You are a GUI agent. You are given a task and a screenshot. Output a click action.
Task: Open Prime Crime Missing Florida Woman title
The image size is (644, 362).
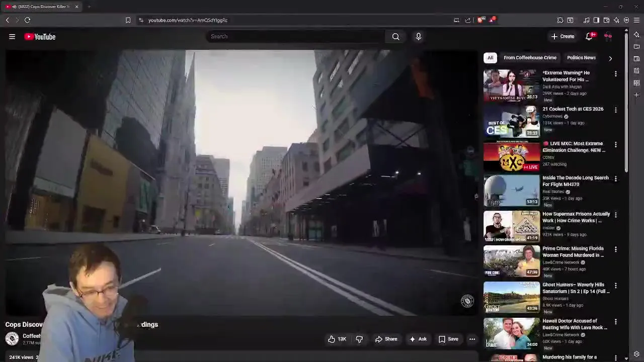573,252
